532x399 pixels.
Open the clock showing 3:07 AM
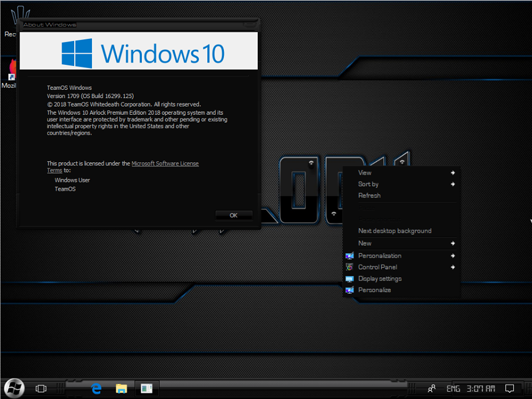481,388
